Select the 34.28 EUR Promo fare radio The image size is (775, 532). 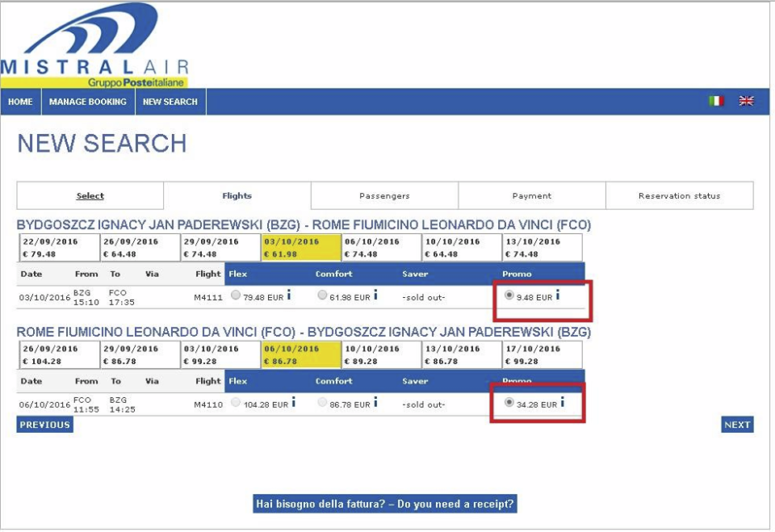tap(509, 403)
